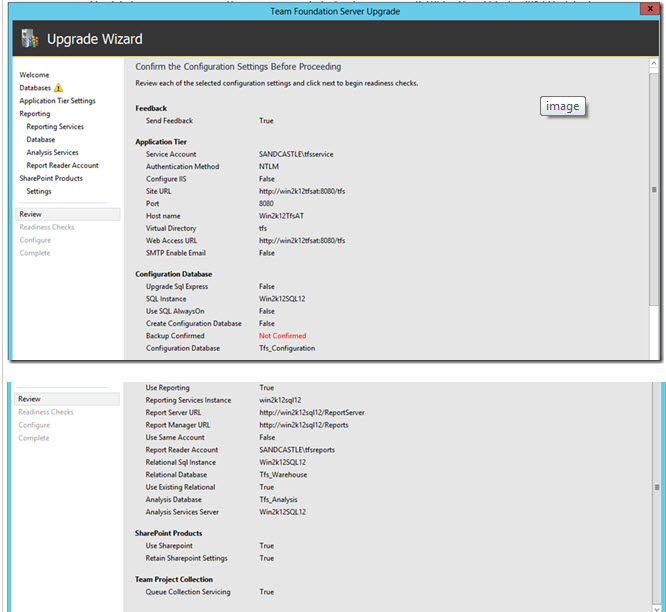Click the upper window scrollbar thumb
This screenshot has height=612, width=666.
point(654,189)
